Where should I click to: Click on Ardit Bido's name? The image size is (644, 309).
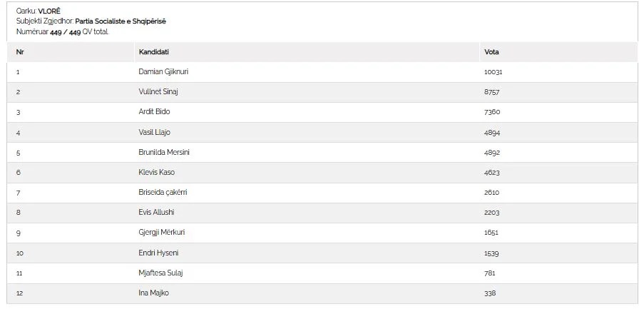coord(154,112)
